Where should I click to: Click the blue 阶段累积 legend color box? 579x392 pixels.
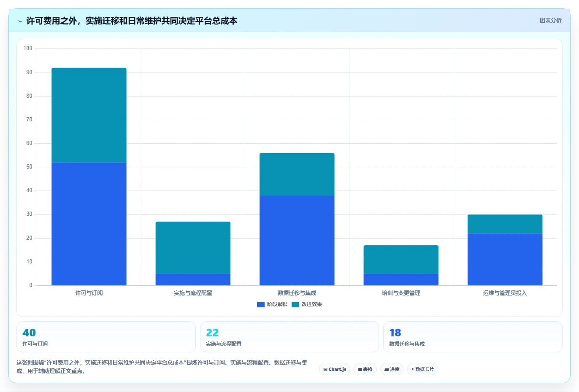[x=261, y=304]
